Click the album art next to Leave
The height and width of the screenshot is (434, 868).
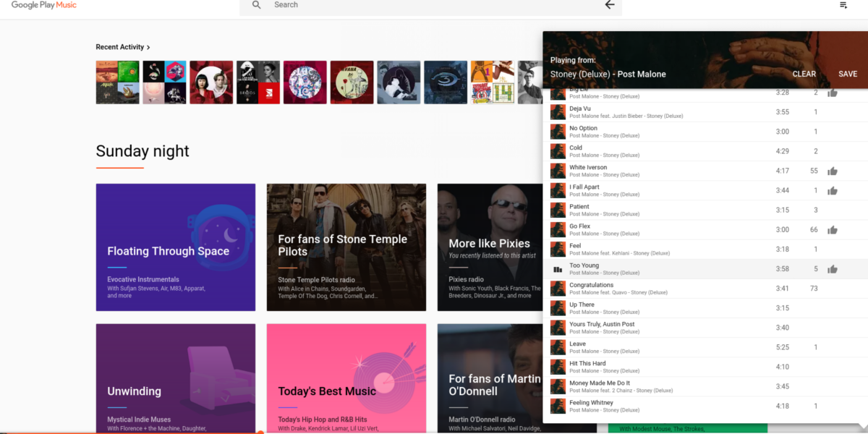558,347
